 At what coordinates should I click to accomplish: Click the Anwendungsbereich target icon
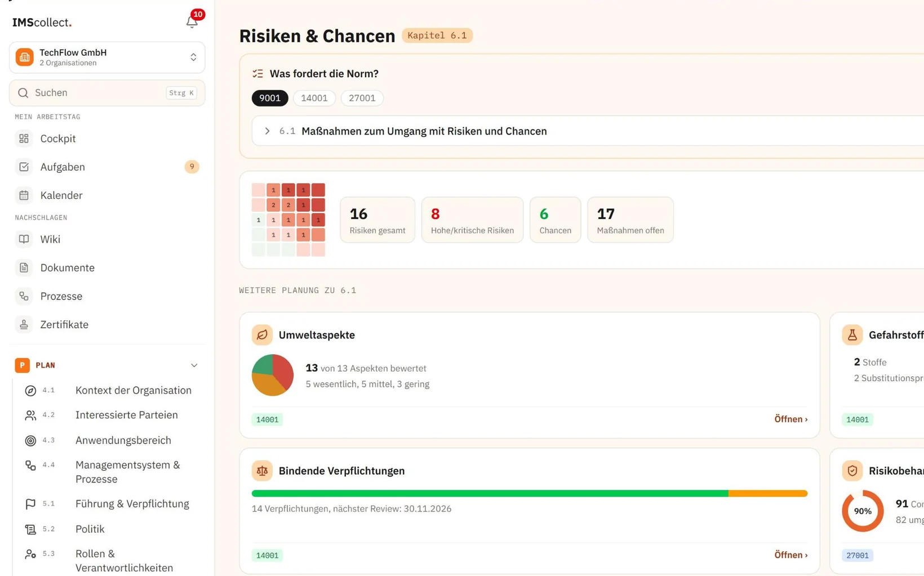30,441
